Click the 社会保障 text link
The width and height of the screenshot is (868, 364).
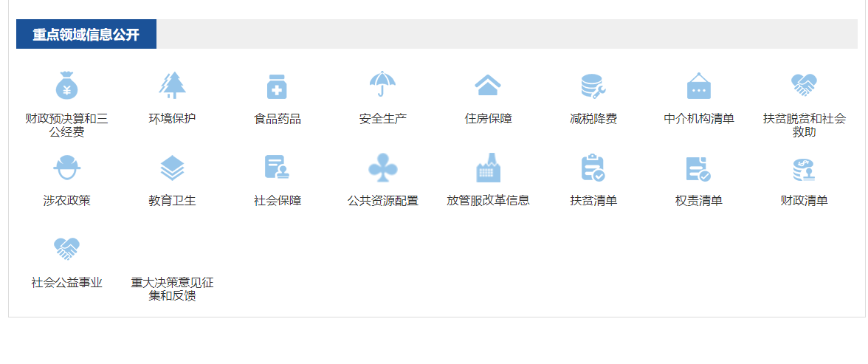[x=278, y=201]
